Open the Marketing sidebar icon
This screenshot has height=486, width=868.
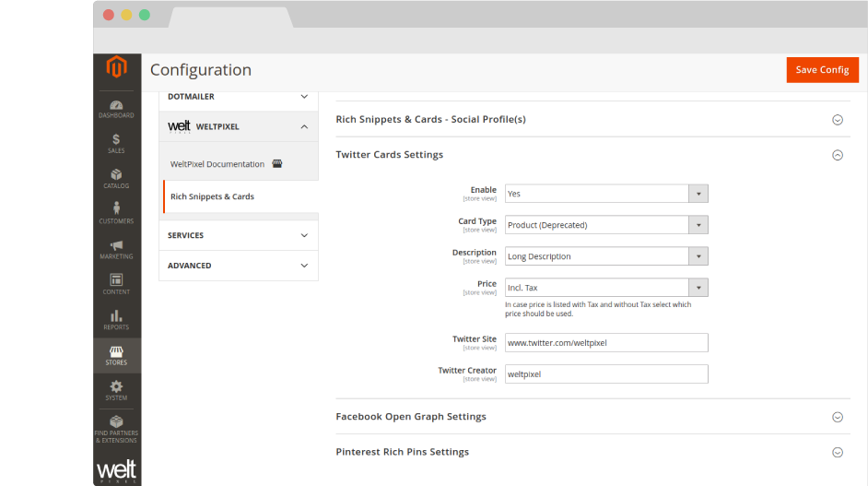(x=116, y=249)
